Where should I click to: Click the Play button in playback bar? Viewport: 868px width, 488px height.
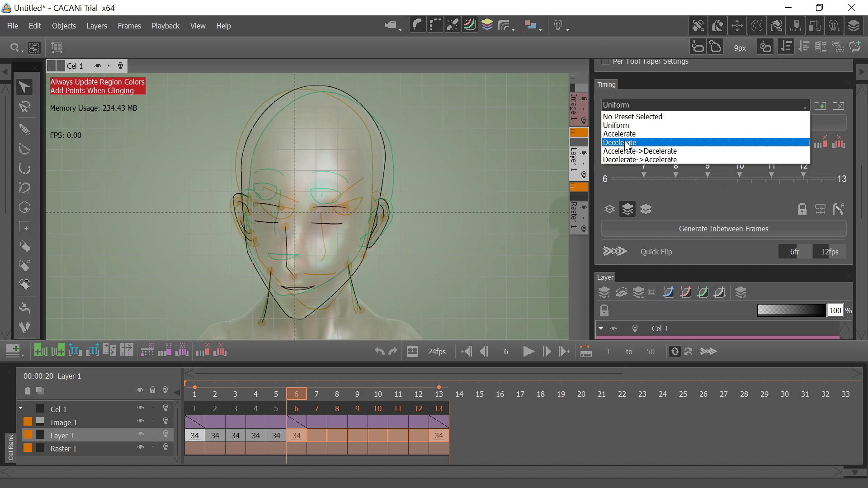pyautogui.click(x=528, y=352)
